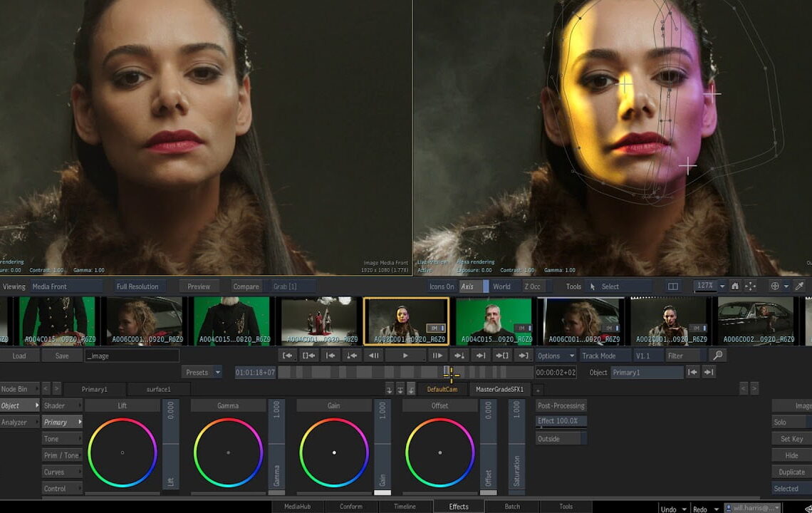This screenshot has height=513, width=812.
Task: Step back one frame in the player
Action: pyautogui.click(x=373, y=356)
